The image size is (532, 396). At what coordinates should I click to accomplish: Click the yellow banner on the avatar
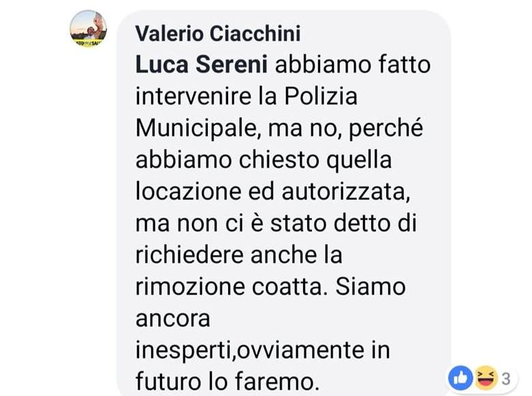(89, 44)
